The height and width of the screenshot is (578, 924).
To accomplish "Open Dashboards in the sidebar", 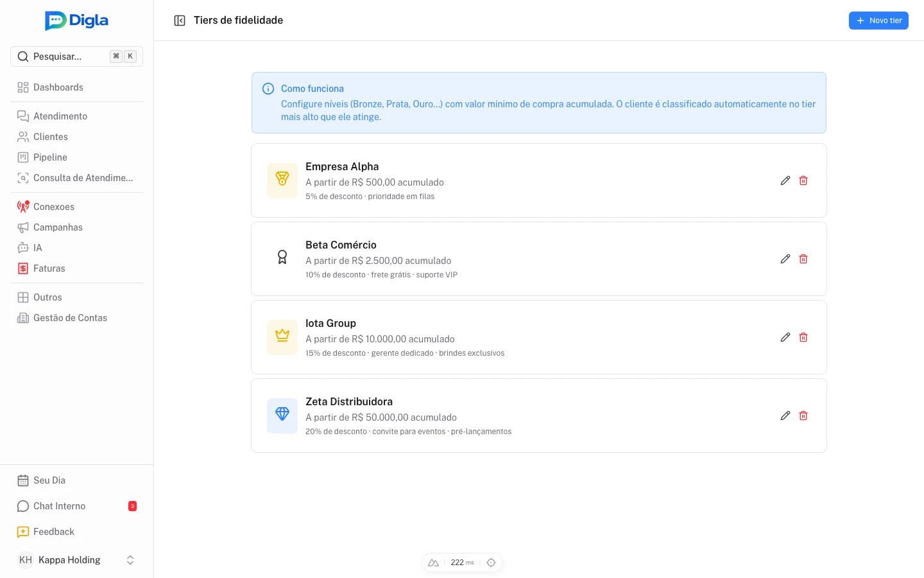I will pos(77,87).
